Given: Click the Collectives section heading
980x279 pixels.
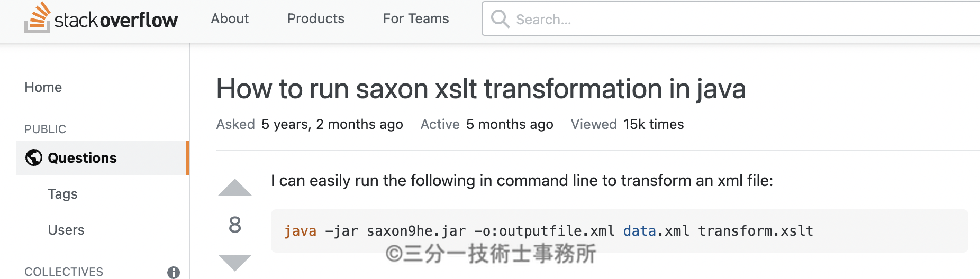Looking at the screenshot, I should [x=64, y=272].
